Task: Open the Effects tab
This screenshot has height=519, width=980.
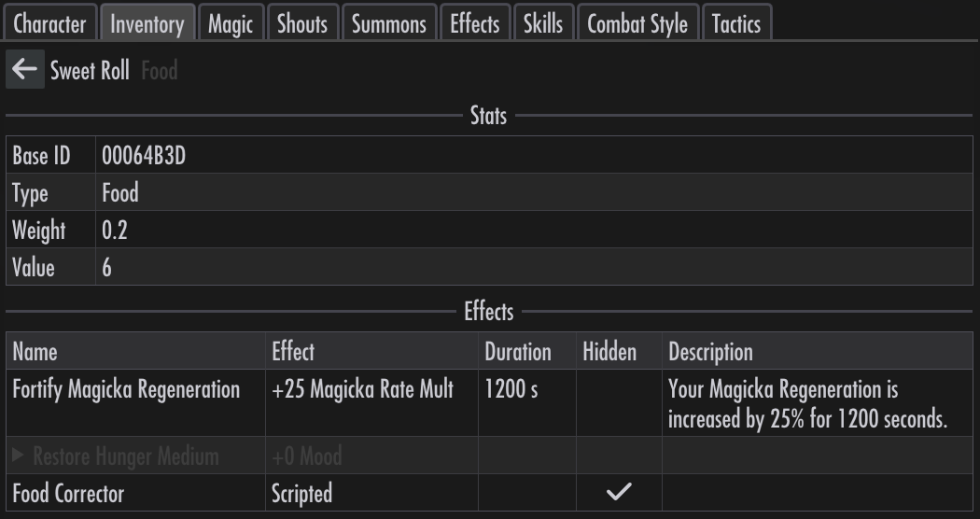Action: (475, 23)
